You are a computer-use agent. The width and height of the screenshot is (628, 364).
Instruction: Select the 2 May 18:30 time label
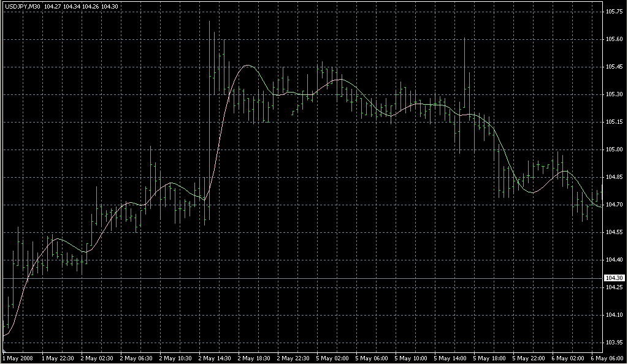coord(255,357)
